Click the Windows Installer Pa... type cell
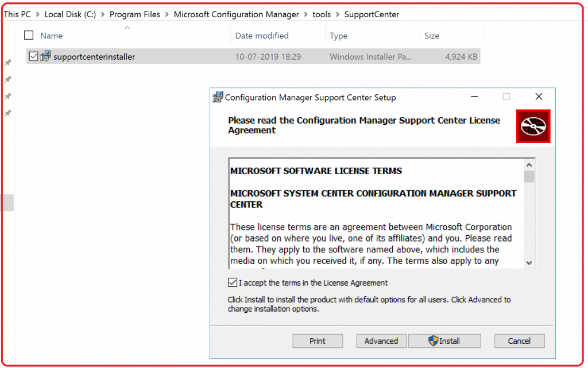The height and width of the screenshot is (368, 588). point(370,57)
